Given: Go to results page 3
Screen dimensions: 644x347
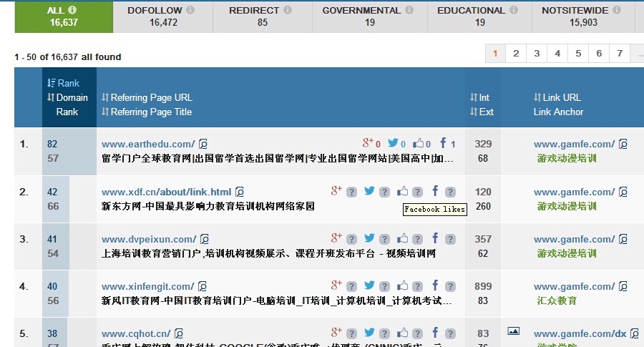Looking at the screenshot, I should tap(537, 54).
